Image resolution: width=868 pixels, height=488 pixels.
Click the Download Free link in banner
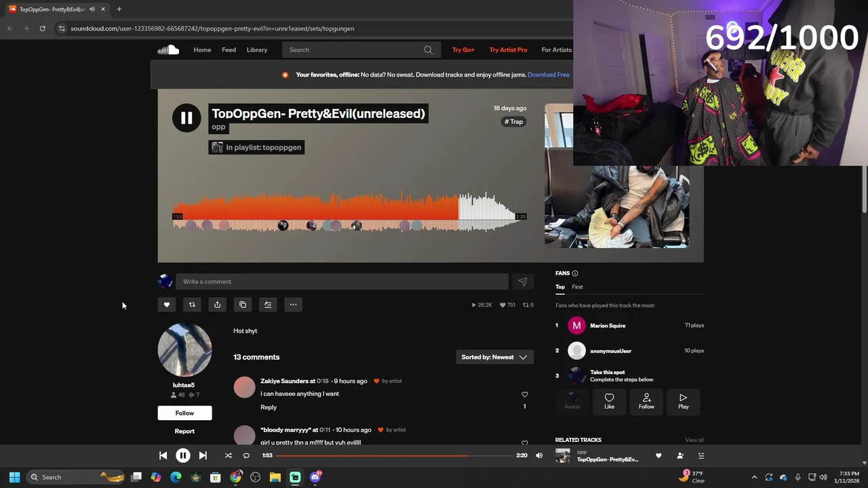click(548, 75)
